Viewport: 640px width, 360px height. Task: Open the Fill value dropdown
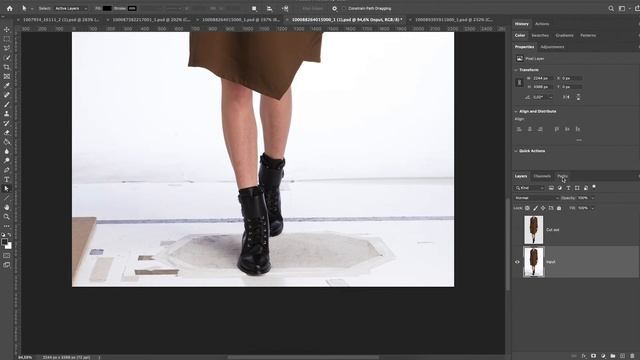[x=593, y=208]
